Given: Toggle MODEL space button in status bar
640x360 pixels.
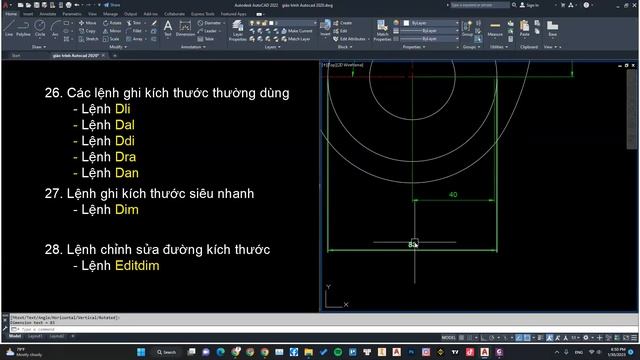Looking at the screenshot, I should (x=449, y=338).
